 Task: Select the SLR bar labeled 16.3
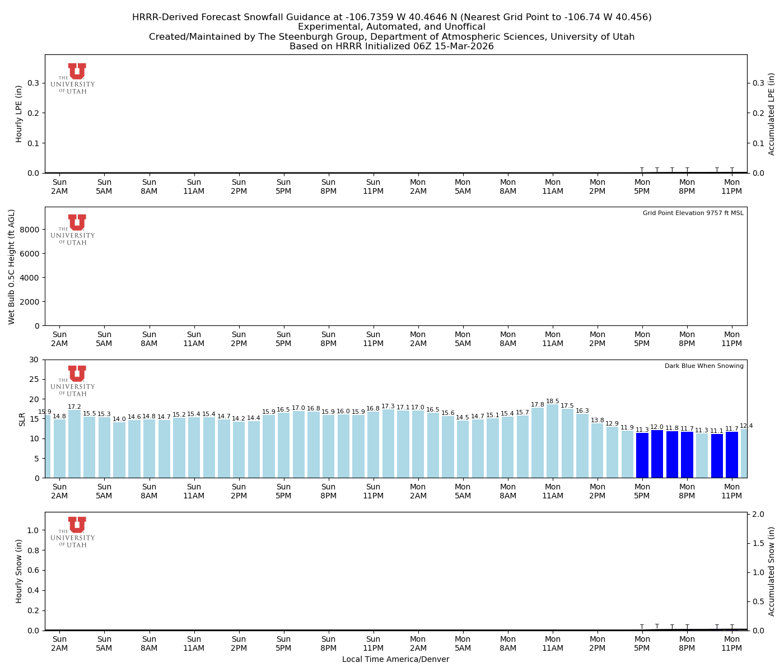[x=582, y=446]
